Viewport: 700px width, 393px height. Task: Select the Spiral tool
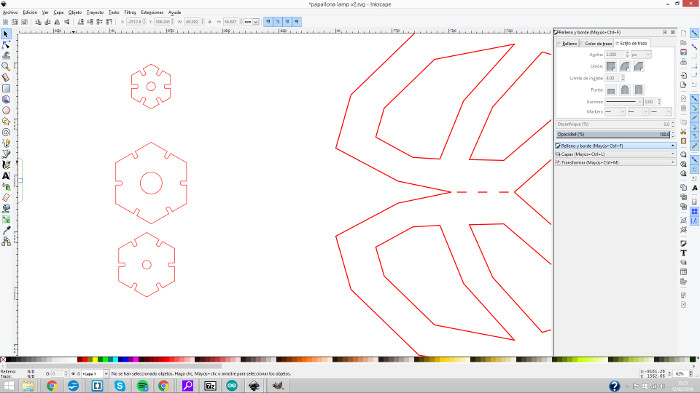[6, 132]
